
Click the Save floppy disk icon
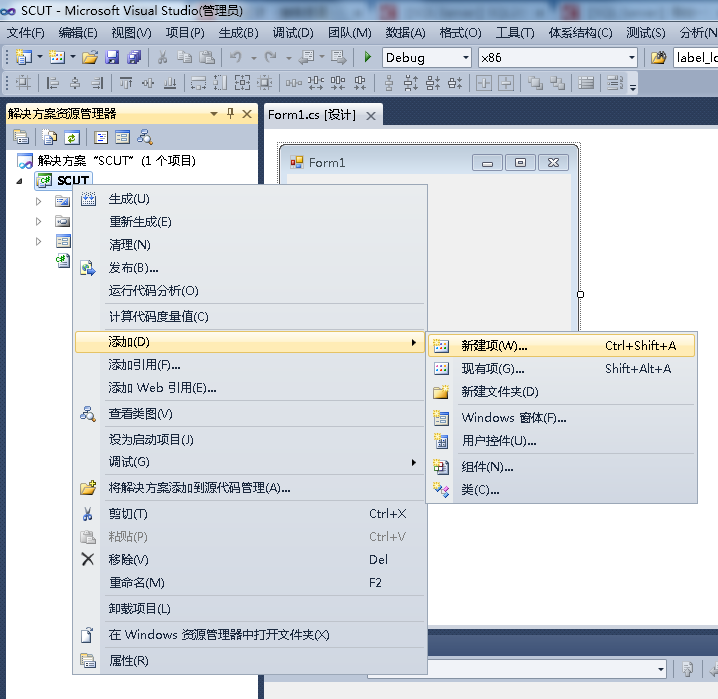112,58
